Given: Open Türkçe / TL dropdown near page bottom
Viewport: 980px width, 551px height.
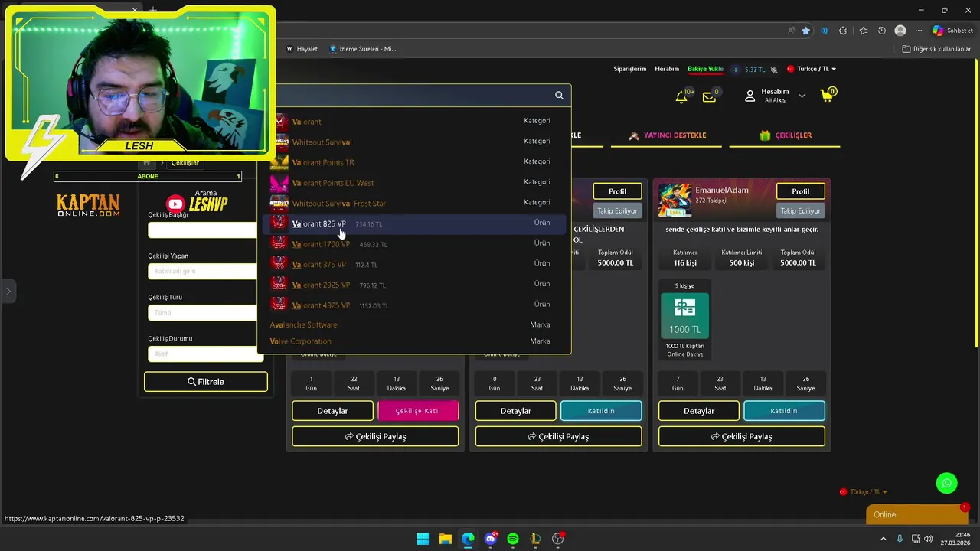Looking at the screenshot, I should [864, 491].
